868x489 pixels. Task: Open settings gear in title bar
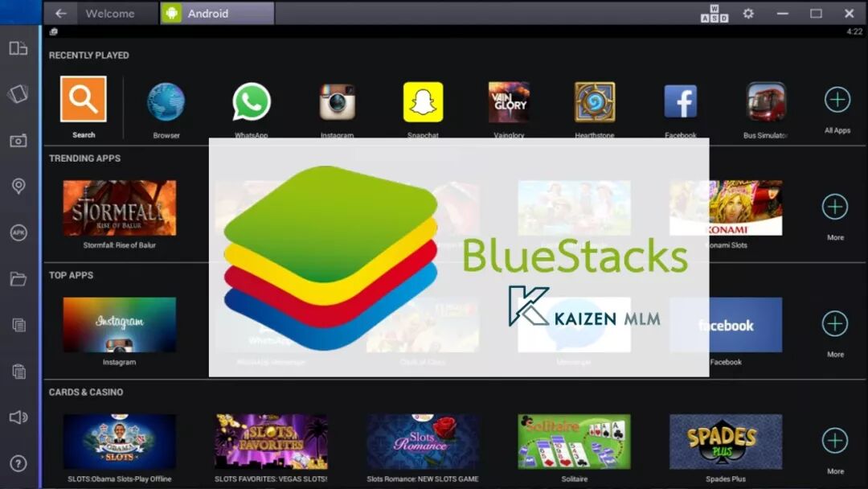click(x=748, y=14)
